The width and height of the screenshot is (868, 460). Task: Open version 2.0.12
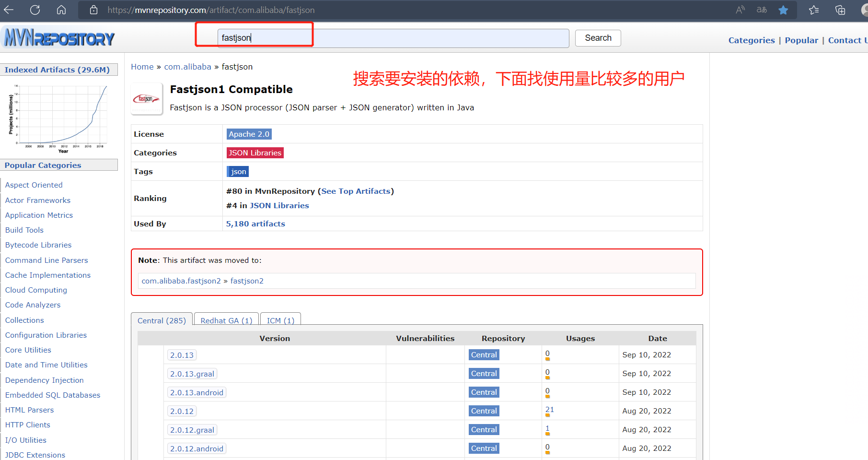pyautogui.click(x=182, y=411)
